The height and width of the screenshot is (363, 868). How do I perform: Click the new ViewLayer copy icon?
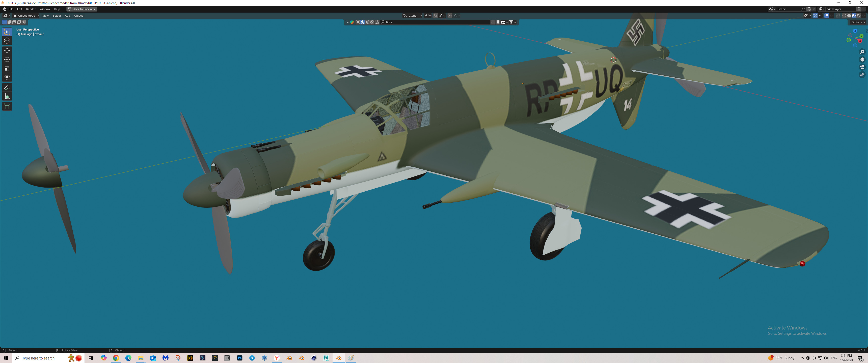point(858,9)
